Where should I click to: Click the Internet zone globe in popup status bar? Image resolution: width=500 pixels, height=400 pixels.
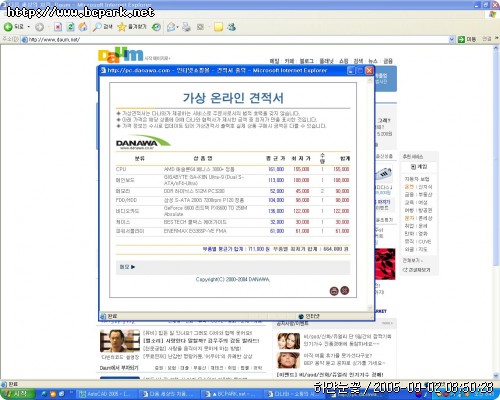(301, 316)
